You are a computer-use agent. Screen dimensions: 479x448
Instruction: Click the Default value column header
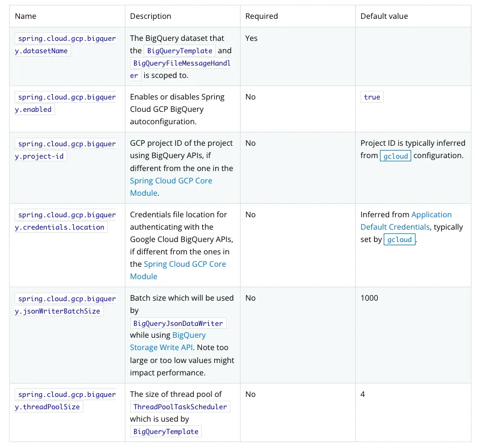[x=384, y=16]
